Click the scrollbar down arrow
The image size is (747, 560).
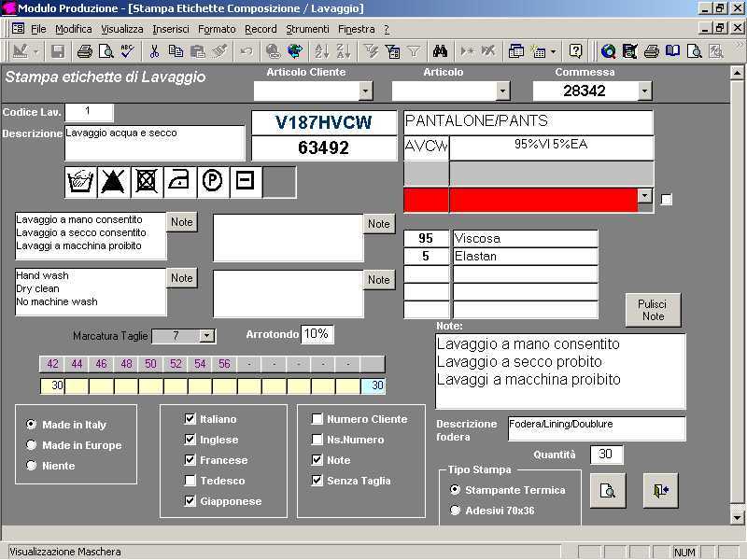pyautogui.click(x=737, y=518)
